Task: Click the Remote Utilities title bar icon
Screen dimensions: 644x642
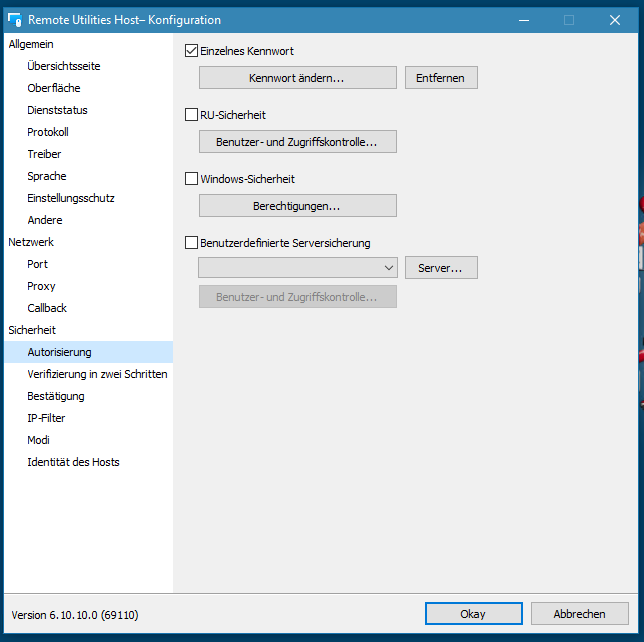Action: point(15,19)
